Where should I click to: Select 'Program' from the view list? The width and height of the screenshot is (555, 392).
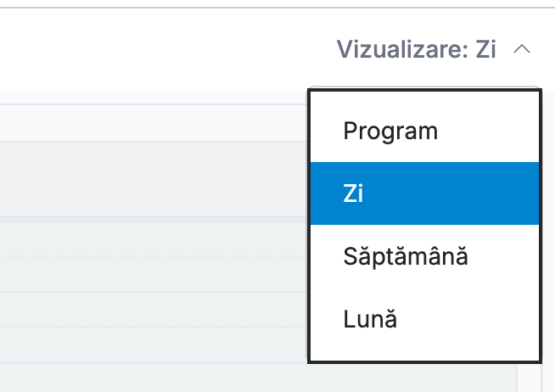click(x=425, y=131)
